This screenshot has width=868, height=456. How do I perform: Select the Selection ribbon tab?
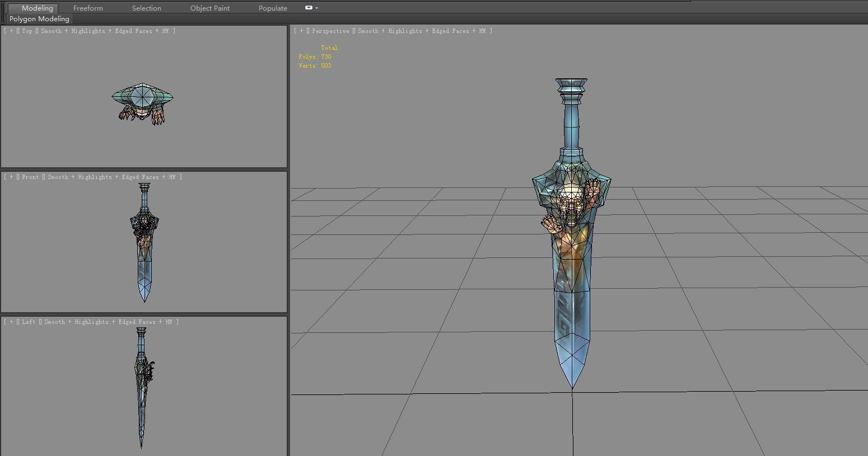click(x=147, y=8)
